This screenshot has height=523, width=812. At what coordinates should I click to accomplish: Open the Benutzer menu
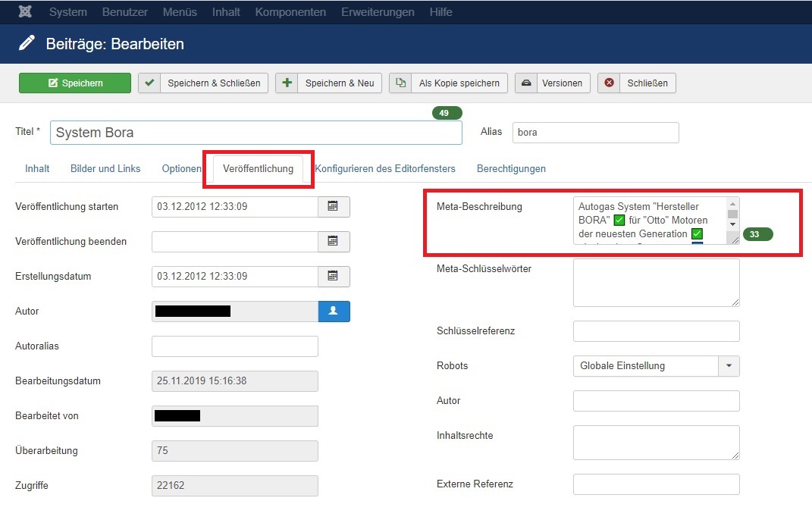point(125,12)
